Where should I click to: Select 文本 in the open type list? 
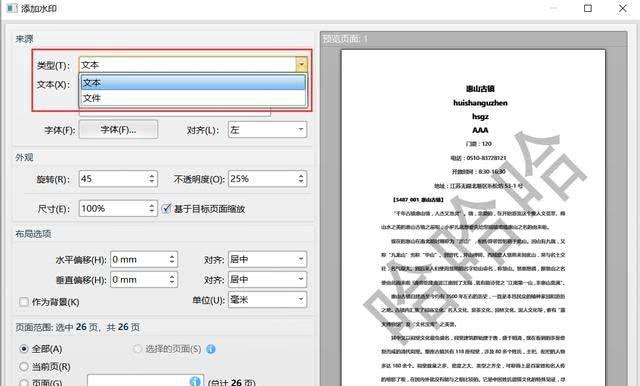click(x=193, y=82)
